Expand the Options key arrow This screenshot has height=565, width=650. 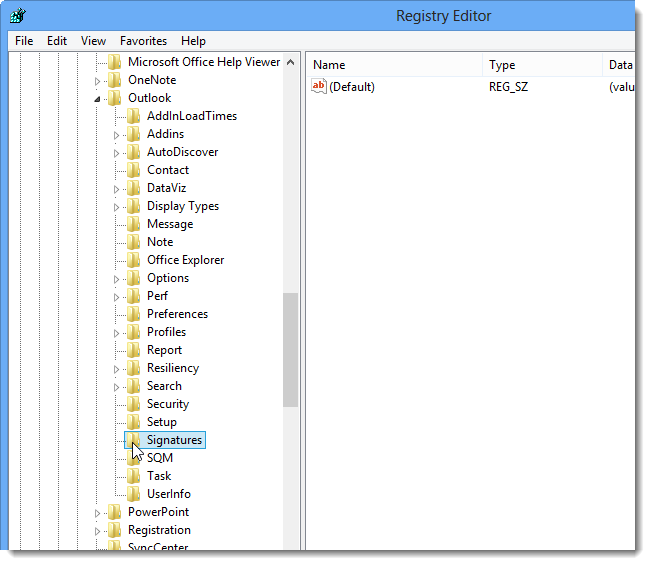tap(116, 279)
